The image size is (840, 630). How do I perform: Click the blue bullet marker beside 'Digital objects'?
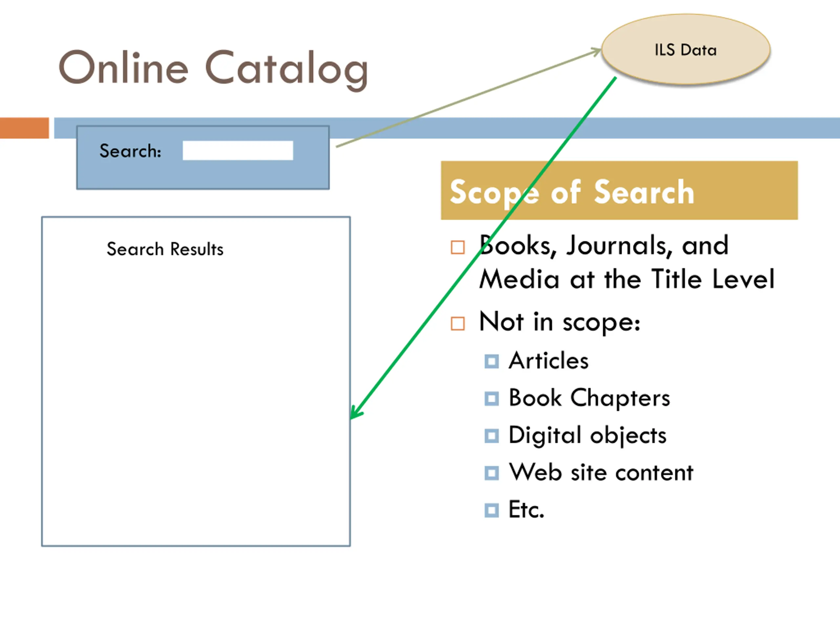coord(492,436)
